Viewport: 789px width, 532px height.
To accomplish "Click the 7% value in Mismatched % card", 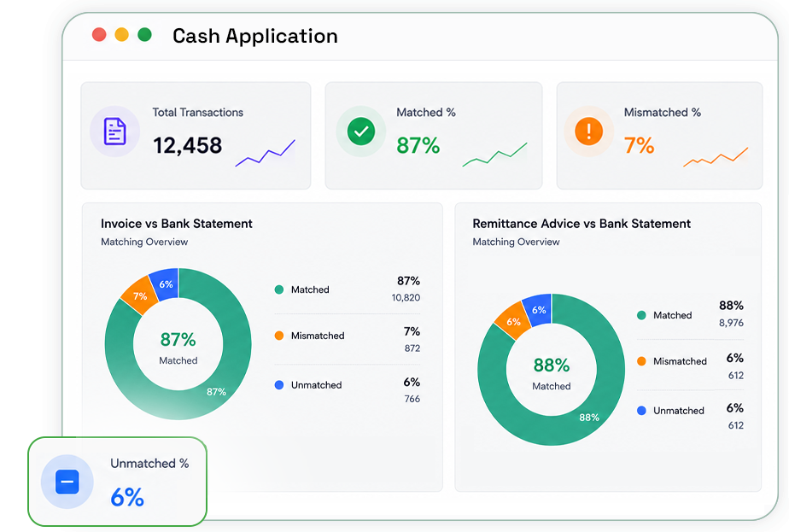I will (639, 145).
